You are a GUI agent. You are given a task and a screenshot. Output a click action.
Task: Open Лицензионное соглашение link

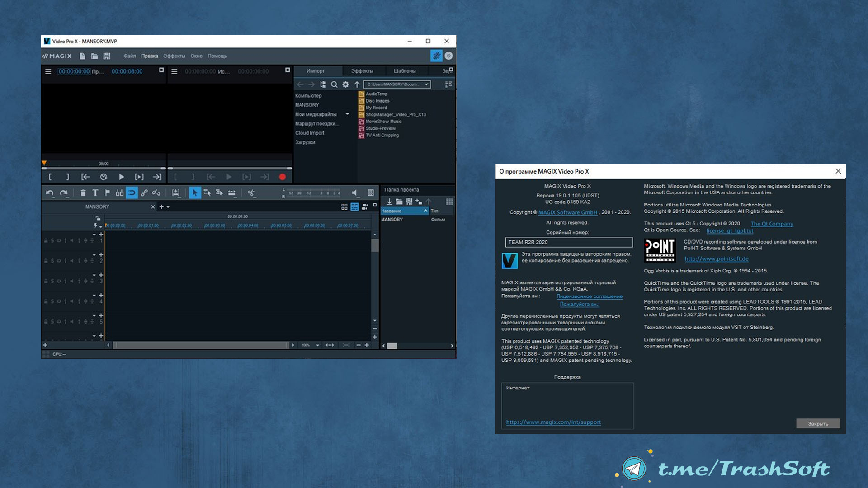click(x=589, y=296)
